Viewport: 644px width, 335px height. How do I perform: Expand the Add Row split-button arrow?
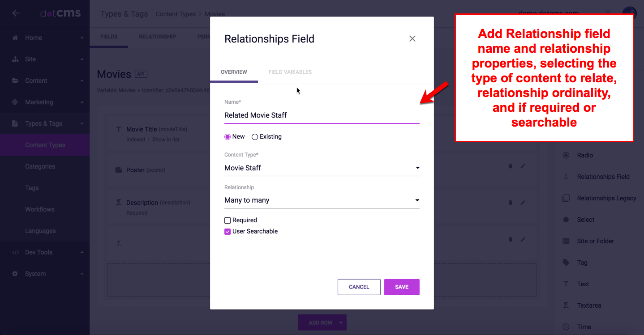pyautogui.click(x=341, y=322)
